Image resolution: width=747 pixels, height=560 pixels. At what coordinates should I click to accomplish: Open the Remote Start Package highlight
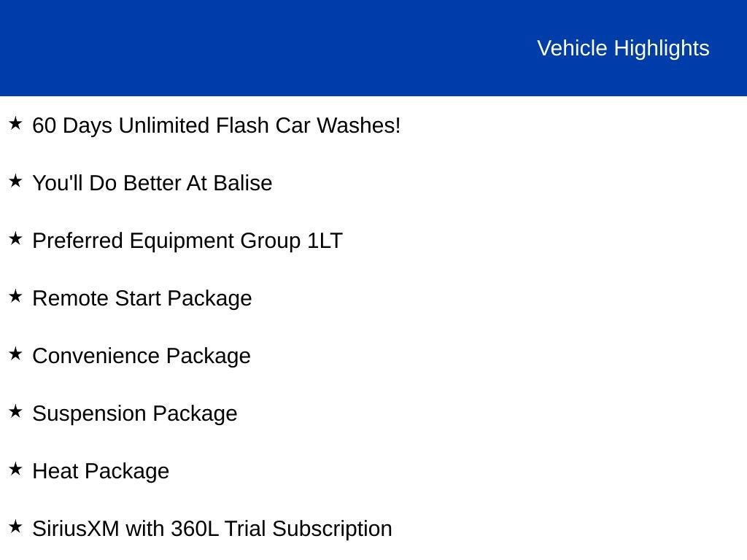[142, 298]
